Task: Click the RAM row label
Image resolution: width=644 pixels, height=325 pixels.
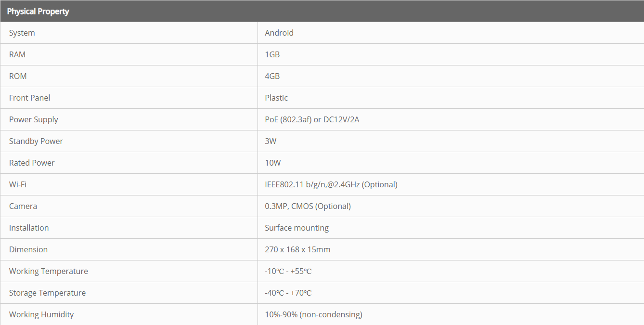Action: click(x=17, y=54)
